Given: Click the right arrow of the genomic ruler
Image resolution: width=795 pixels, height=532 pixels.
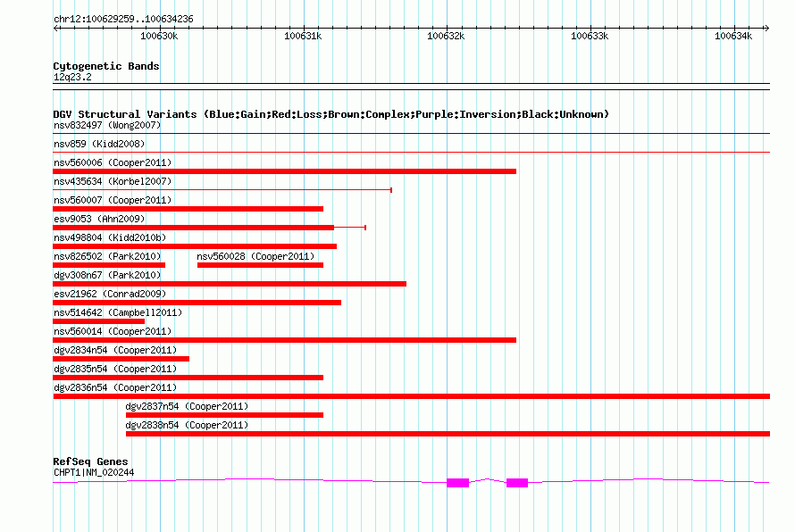Looking at the screenshot, I should 766,28.
